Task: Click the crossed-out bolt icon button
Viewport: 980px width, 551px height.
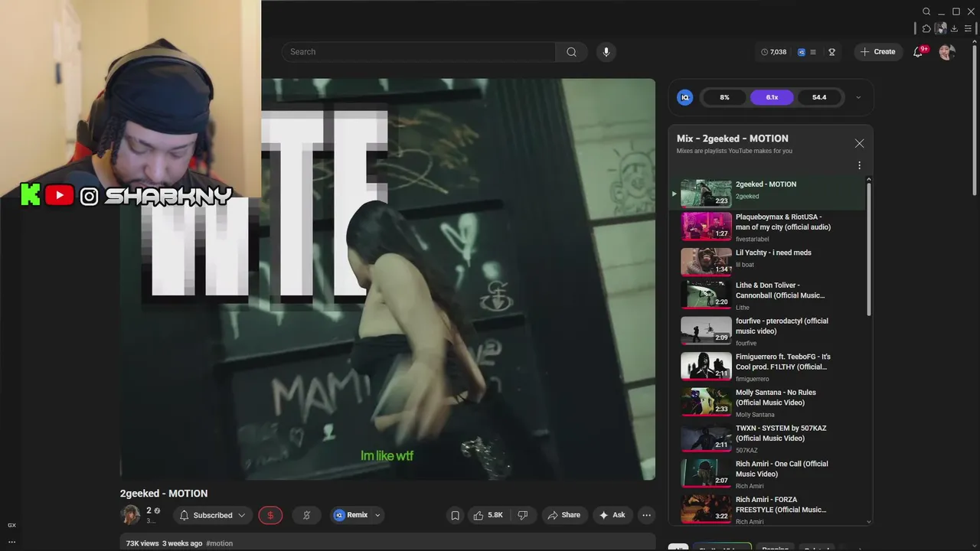Action: tap(306, 515)
